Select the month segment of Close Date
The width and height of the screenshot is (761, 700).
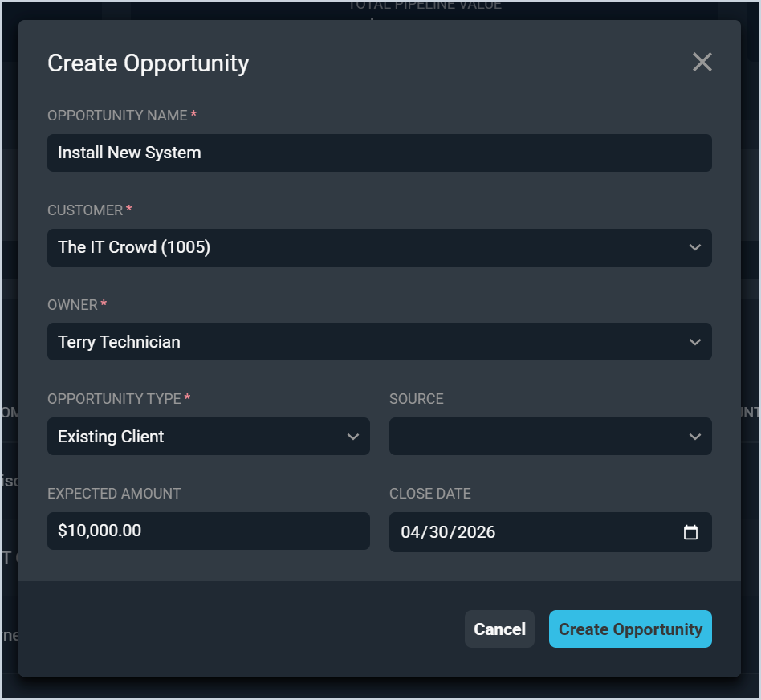pos(411,532)
